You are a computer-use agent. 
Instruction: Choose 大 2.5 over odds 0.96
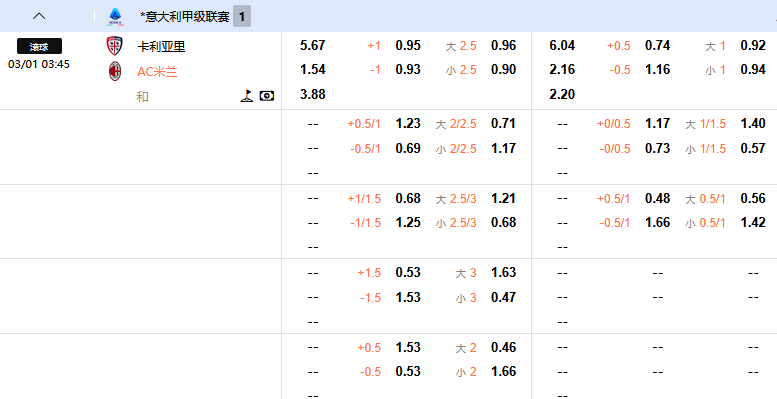click(503, 46)
